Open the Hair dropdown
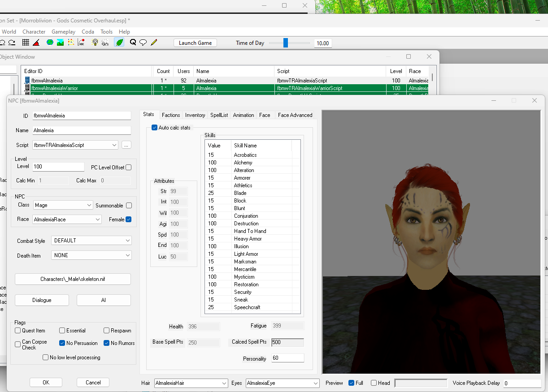The width and height of the screenshot is (548, 392). (x=191, y=383)
